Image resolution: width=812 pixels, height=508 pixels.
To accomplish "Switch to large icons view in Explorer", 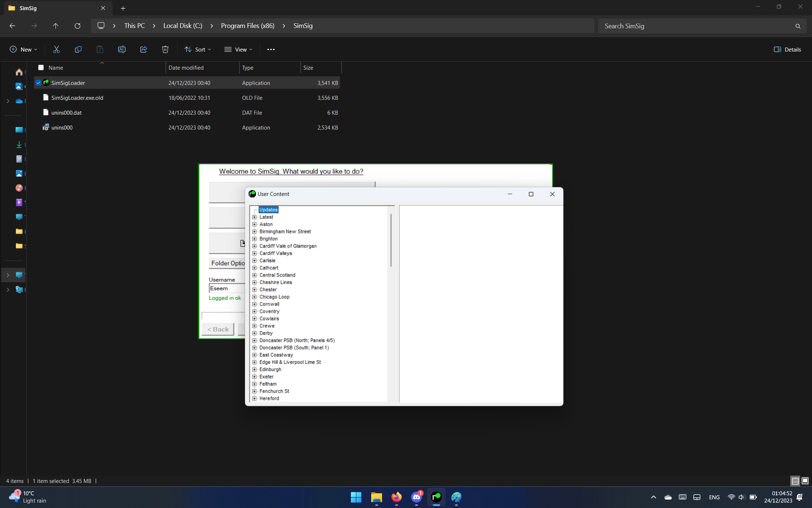I will coord(805,481).
